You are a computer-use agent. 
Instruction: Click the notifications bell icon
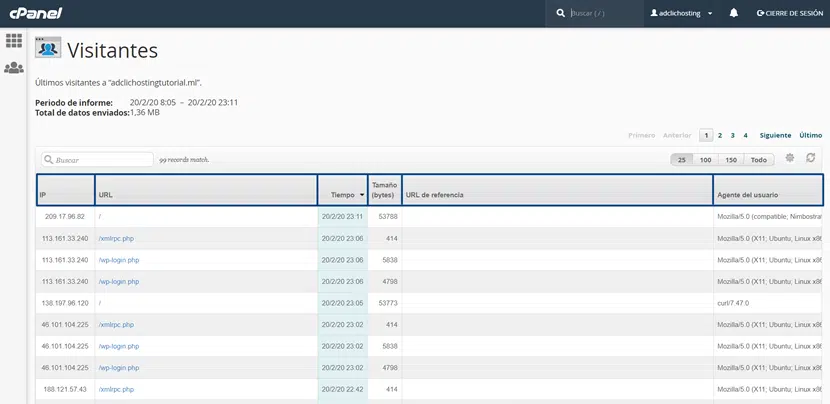click(734, 13)
